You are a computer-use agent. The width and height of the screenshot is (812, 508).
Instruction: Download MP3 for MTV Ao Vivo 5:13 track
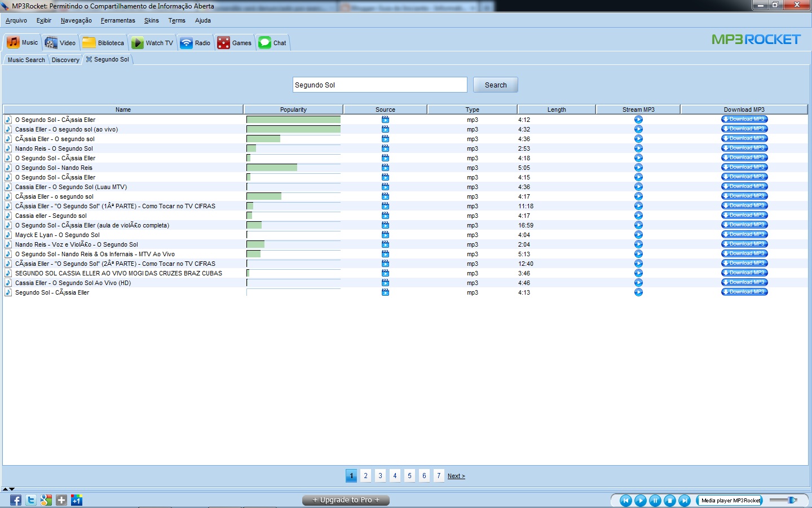[x=744, y=253]
